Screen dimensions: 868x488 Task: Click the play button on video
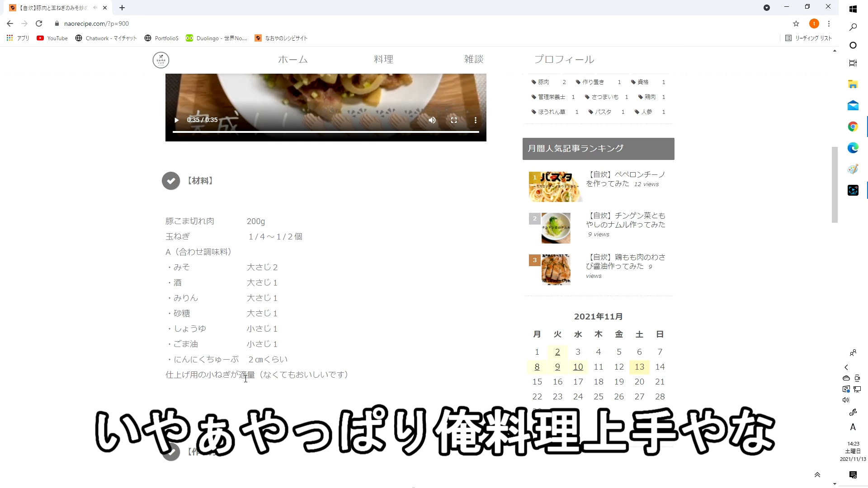178,120
